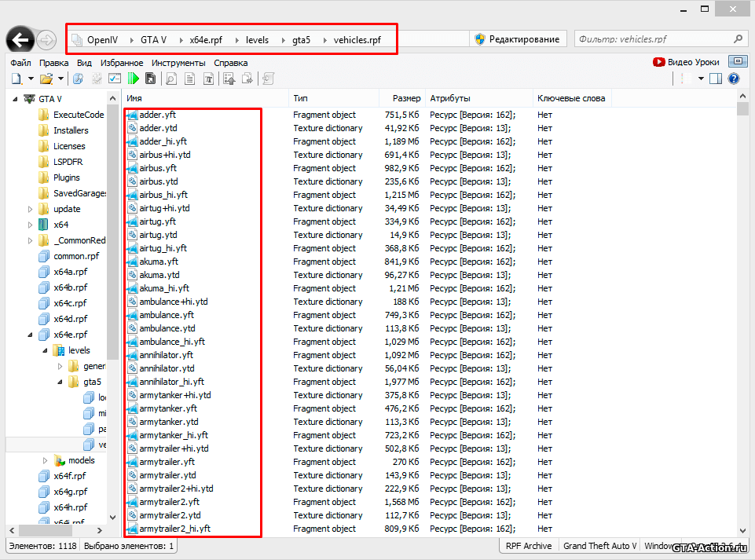Collapse the GTA V root tree node
This screenshot has height=560, width=755.
click(15, 99)
